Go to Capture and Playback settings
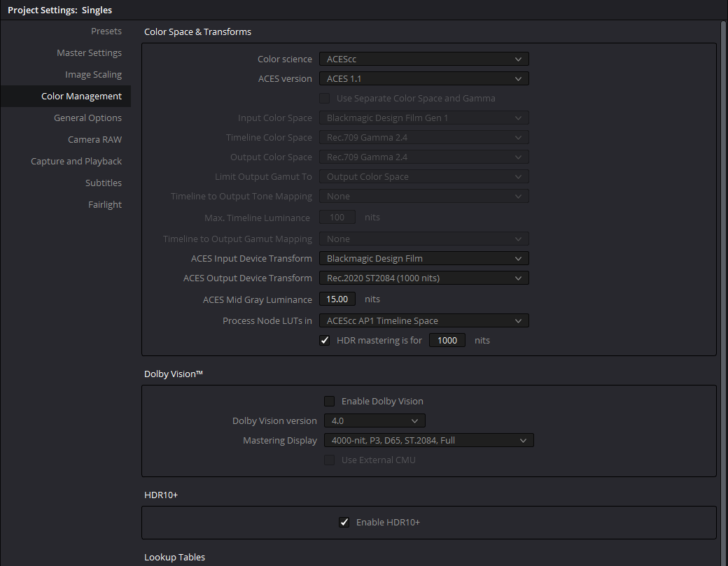728x566 pixels. [x=76, y=161]
